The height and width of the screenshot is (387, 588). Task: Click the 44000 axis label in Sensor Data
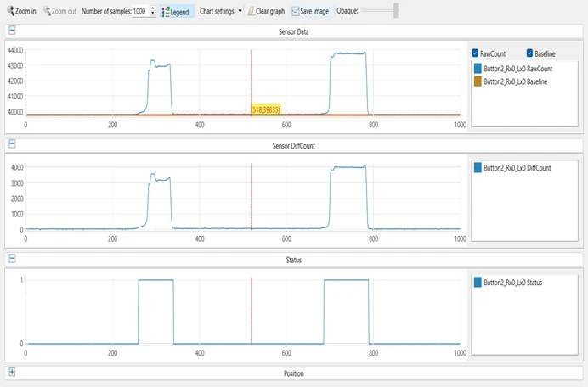(15, 50)
